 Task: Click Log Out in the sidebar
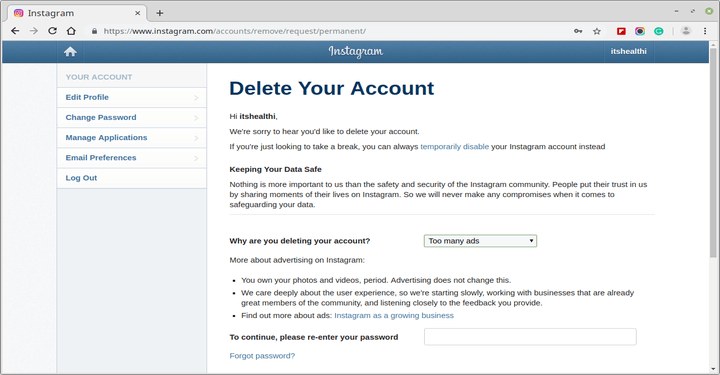pyautogui.click(x=131, y=178)
